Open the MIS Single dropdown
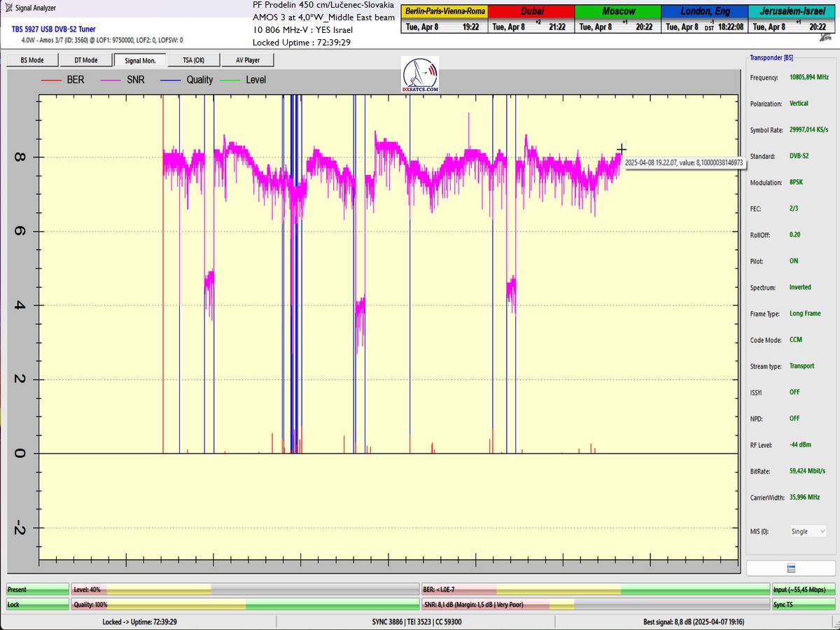Viewport: 840px width, 630px height. pos(808,532)
